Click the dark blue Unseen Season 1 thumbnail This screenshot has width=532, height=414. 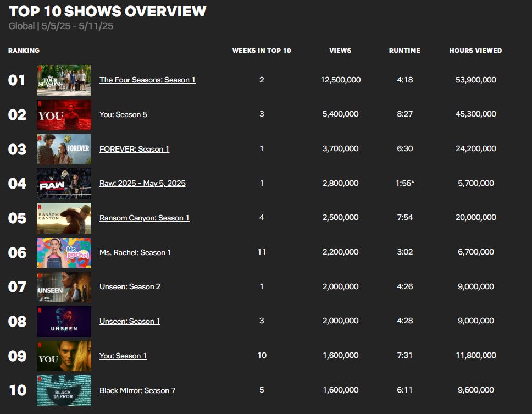coord(64,322)
